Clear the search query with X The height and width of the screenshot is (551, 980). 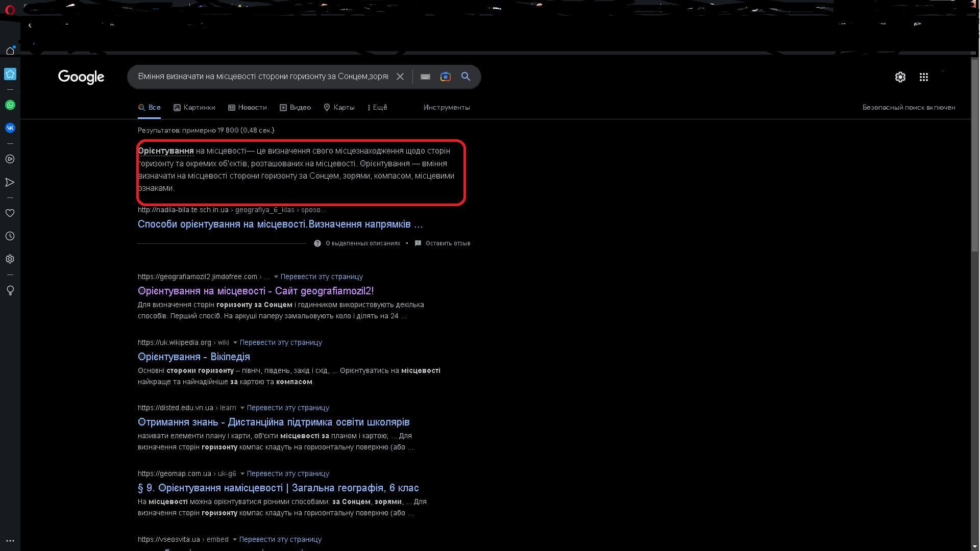click(400, 77)
